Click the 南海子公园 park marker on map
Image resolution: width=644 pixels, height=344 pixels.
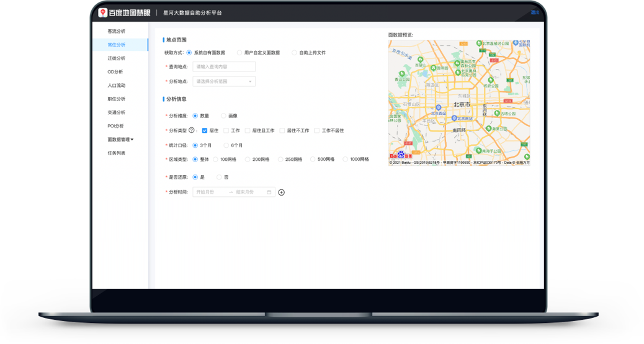[x=478, y=150]
